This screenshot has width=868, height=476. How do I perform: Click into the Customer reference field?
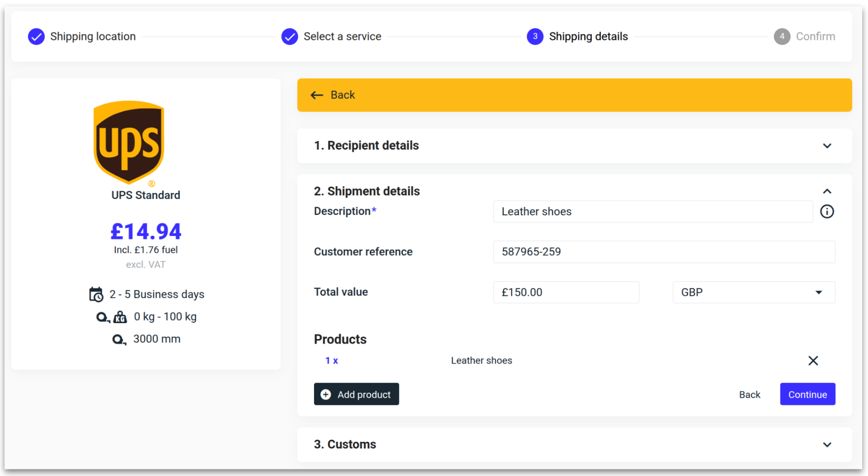coord(664,252)
